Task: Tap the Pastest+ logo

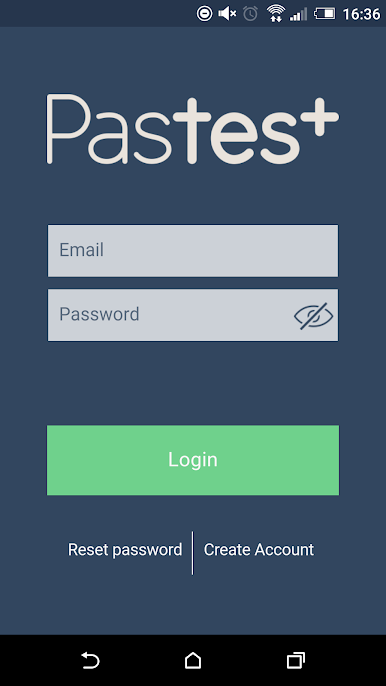Action: (193, 130)
